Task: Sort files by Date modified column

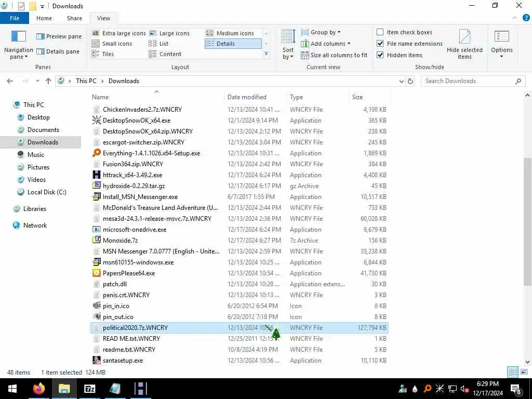Action: tap(255, 97)
